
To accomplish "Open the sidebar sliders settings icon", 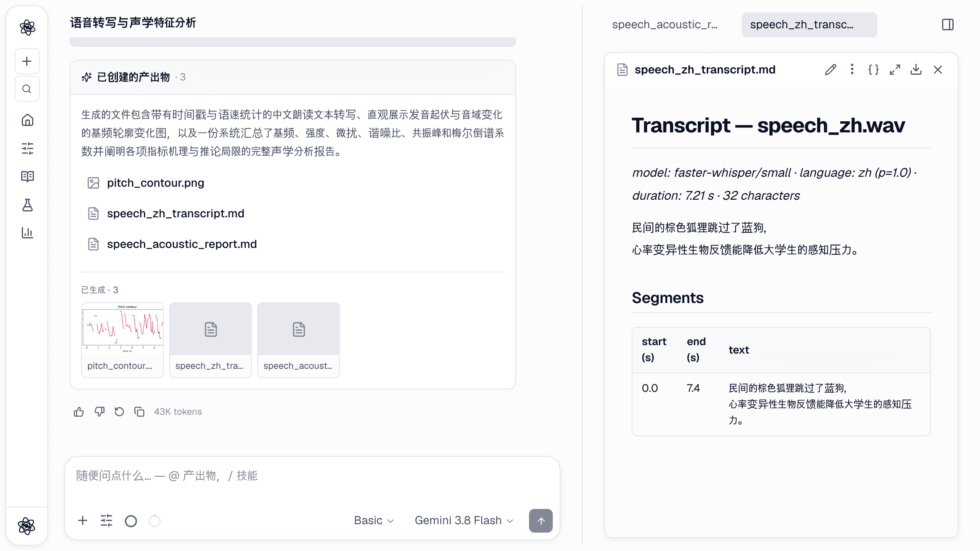I will coord(27,148).
